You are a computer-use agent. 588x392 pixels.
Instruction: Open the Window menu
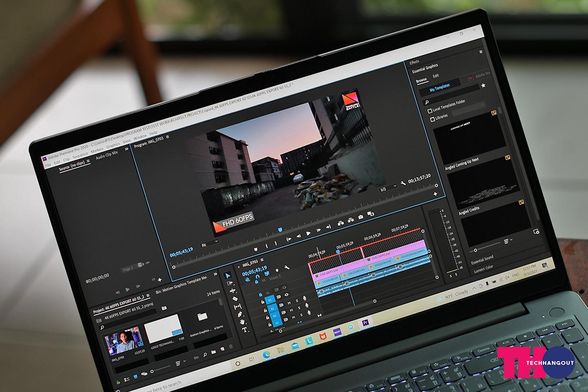(x=140, y=137)
